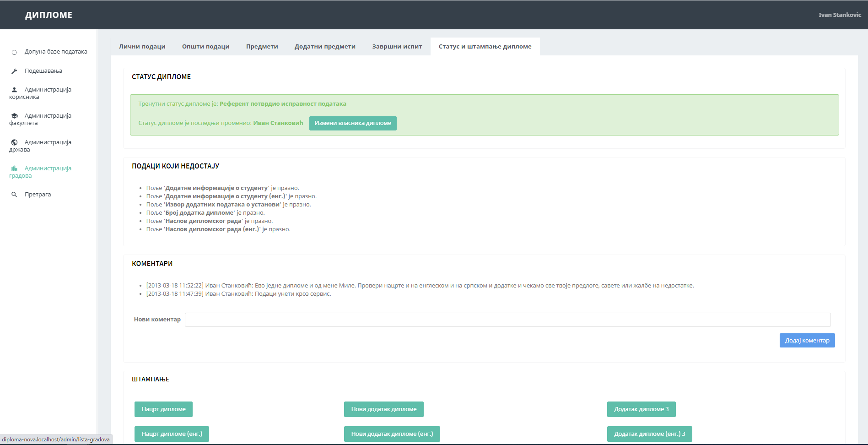
Task: Go to the Предмети tab
Action: [x=262, y=47]
